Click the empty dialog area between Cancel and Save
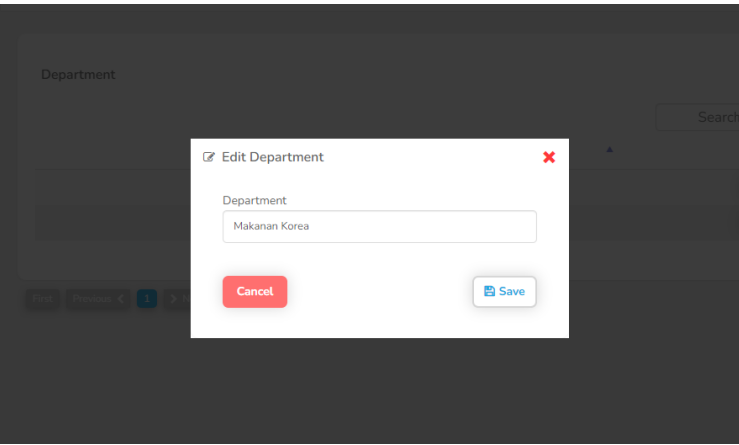This screenshot has width=739, height=445. pos(379,292)
